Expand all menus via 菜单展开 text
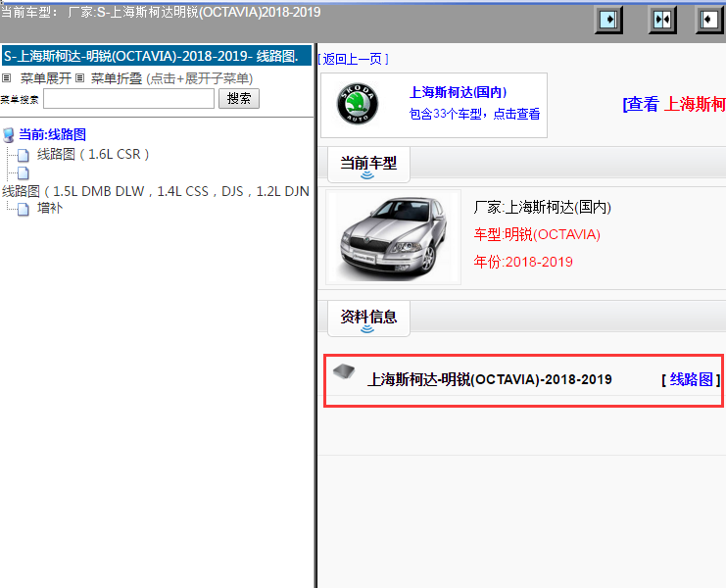The height and width of the screenshot is (588, 726). click(x=45, y=78)
